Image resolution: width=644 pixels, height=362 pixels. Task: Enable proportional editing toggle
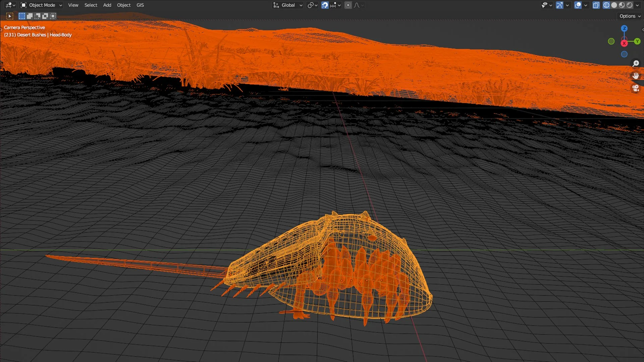[348, 5]
